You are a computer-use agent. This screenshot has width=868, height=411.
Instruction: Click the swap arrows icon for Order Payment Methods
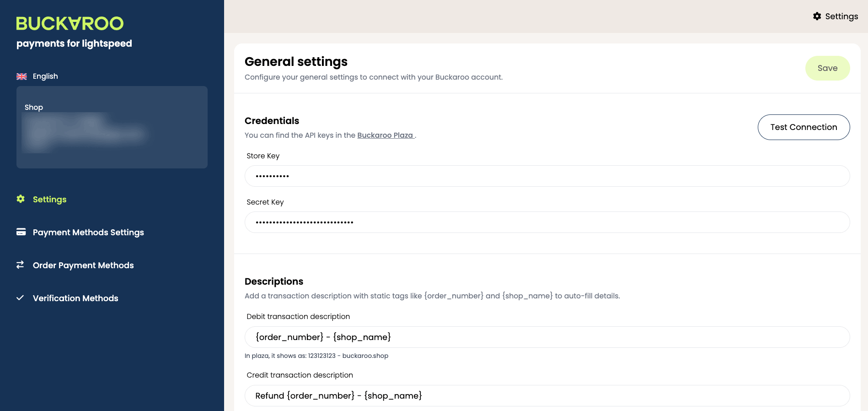click(20, 265)
